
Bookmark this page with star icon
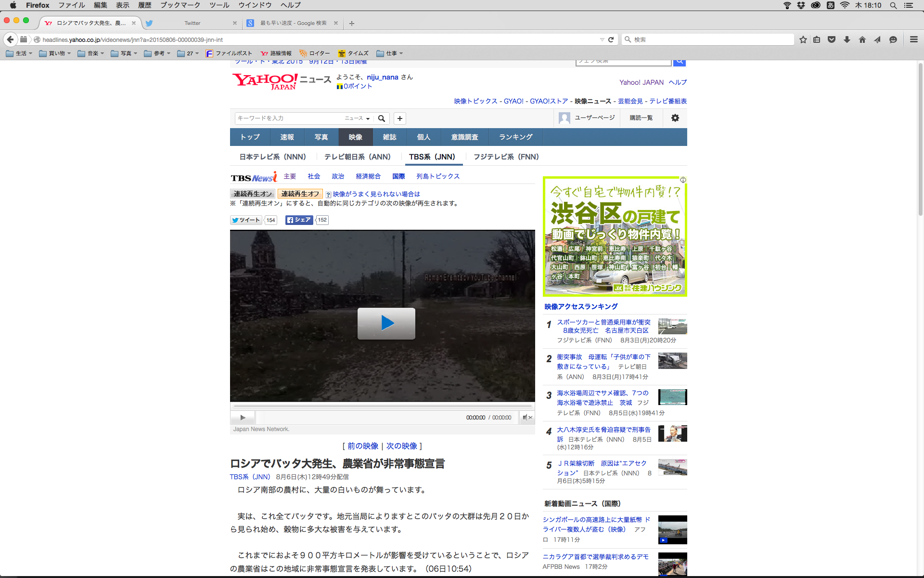coord(803,39)
